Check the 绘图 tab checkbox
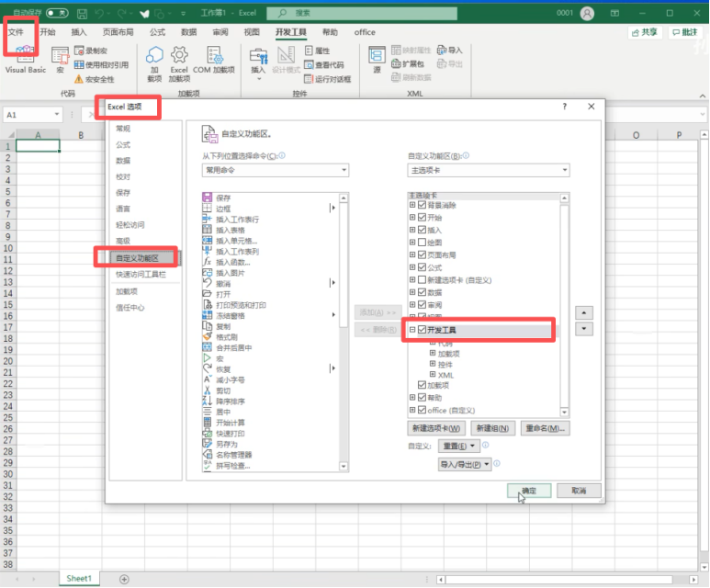Viewport: 710px width, 588px height. [422, 243]
